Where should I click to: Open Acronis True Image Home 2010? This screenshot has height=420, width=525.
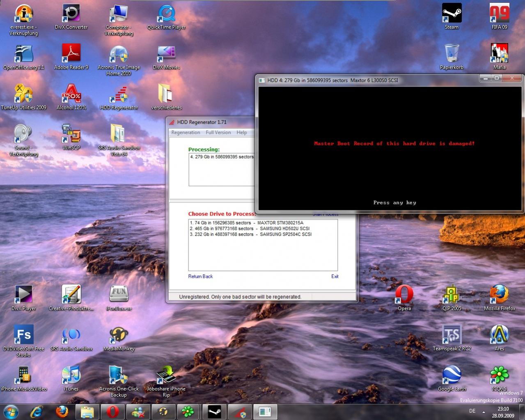pyautogui.click(x=119, y=54)
